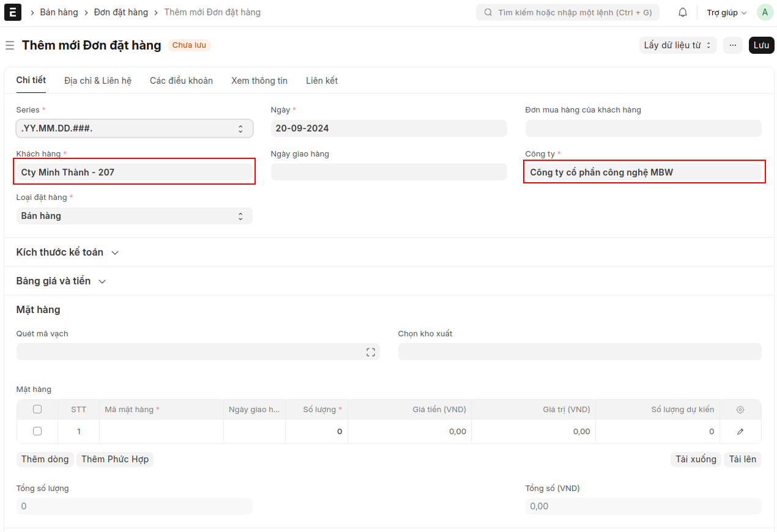This screenshot has height=532, width=777.
Task: Open the three-dots more options menu
Action: 732,45
